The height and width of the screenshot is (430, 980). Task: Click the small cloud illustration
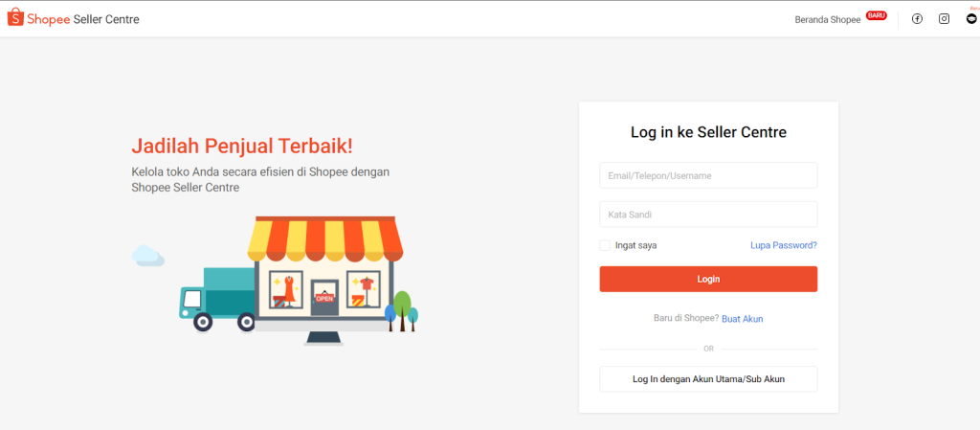click(147, 256)
